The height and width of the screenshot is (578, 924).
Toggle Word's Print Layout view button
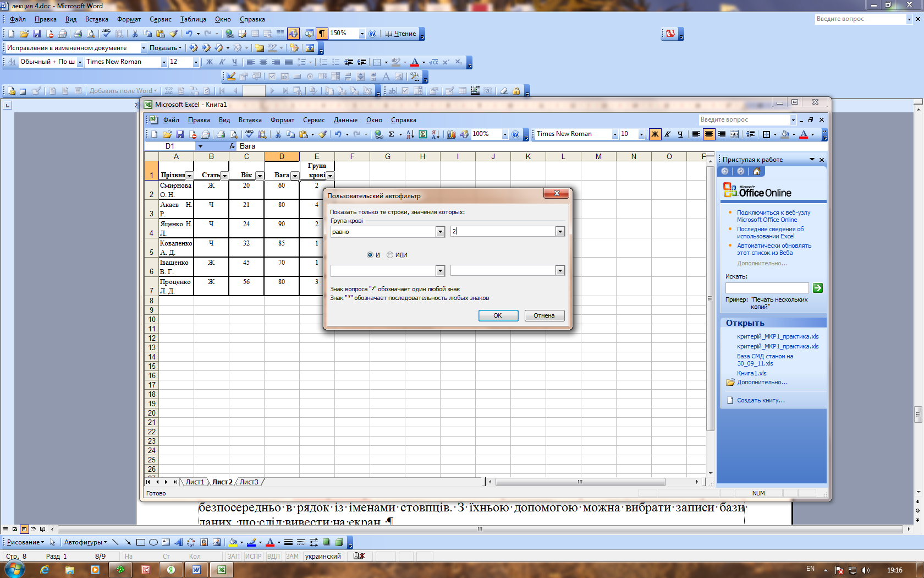[24, 529]
